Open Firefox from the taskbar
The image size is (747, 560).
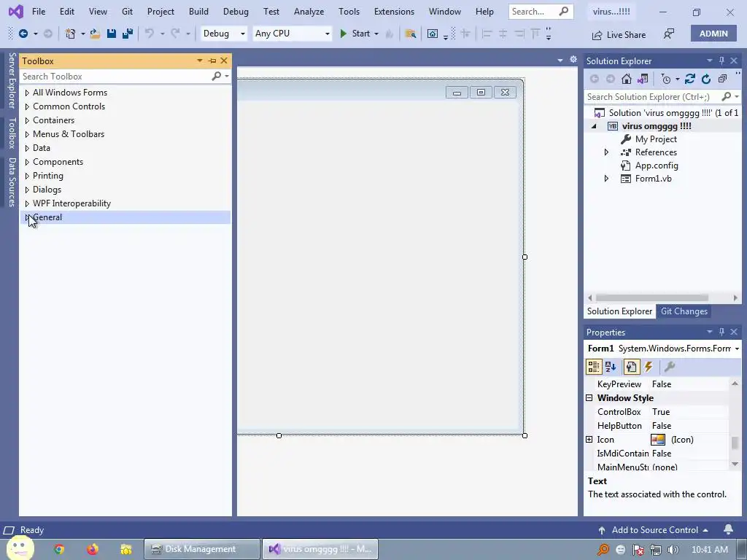pyautogui.click(x=93, y=549)
